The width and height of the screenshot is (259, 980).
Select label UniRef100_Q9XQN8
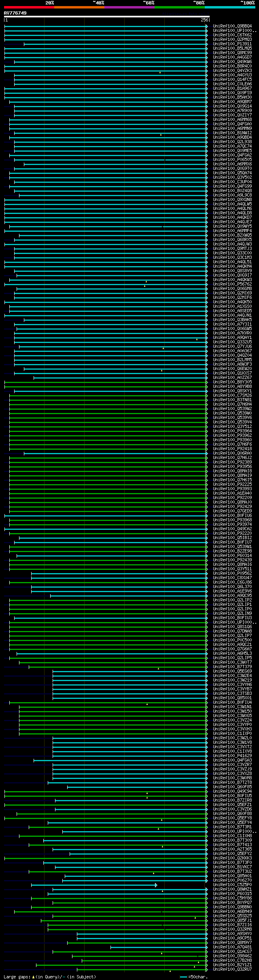click(232, 200)
